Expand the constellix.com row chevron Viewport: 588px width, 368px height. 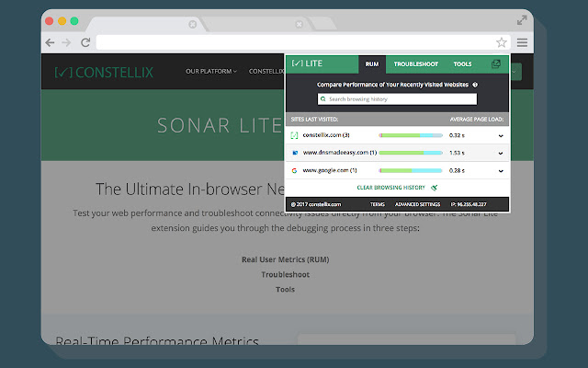[501, 135]
